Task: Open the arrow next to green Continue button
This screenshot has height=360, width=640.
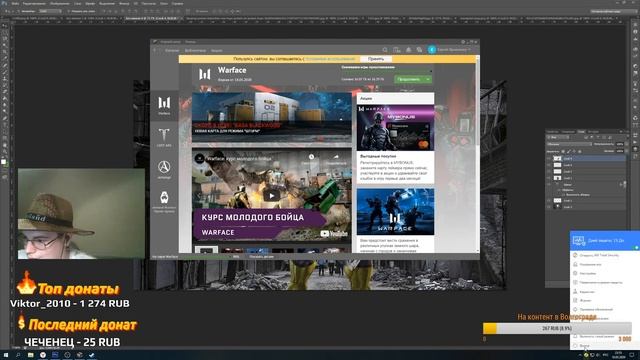Action: 428,79
